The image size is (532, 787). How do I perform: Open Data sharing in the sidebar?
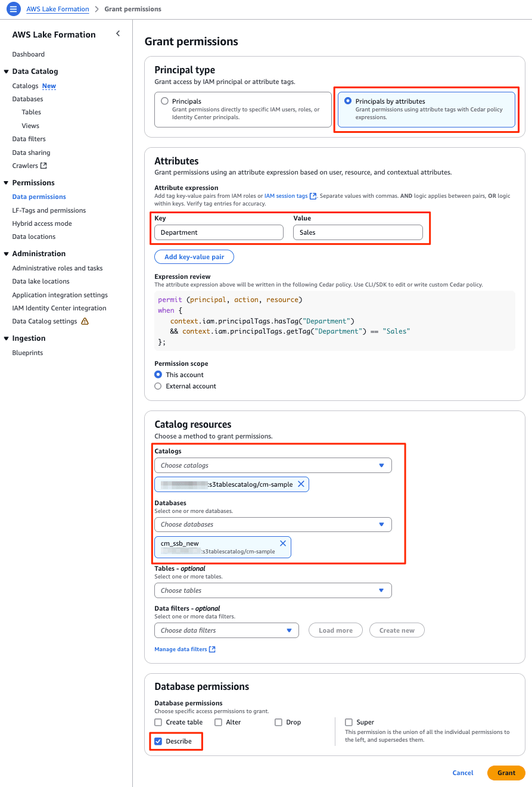tap(31, 153)
